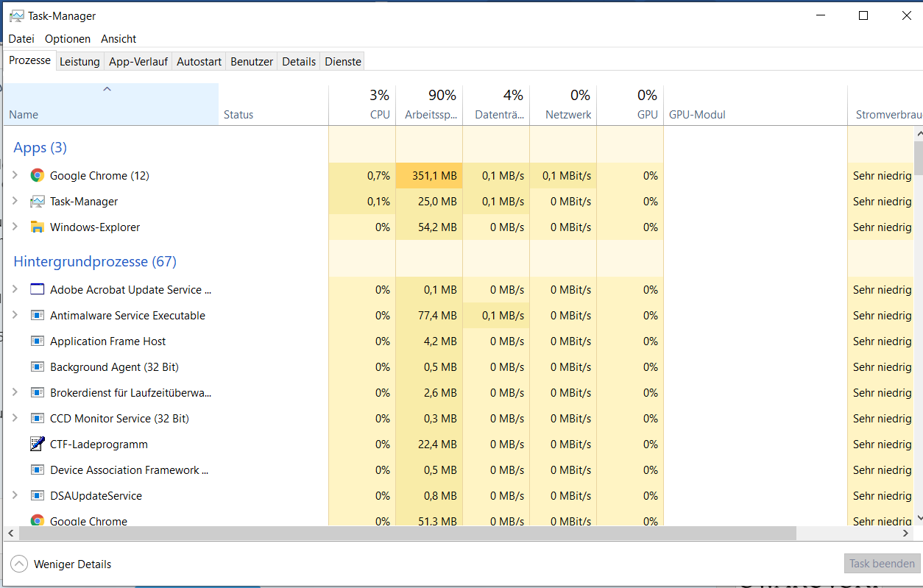Sort by Arbeitsspeicher column header
The image size is (923, 588).
429,105
